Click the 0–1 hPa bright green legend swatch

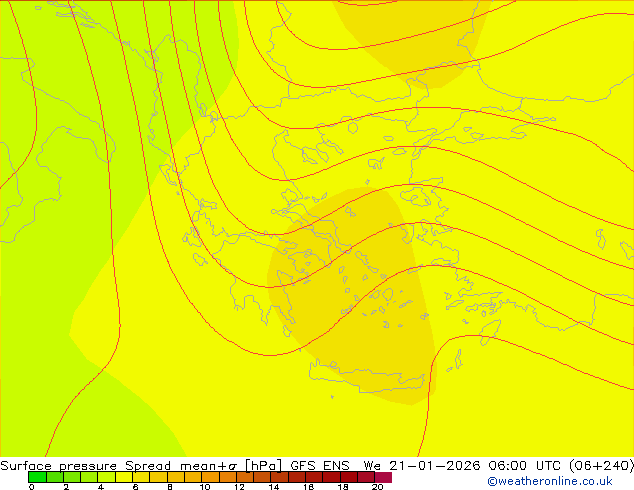point(37,477)
